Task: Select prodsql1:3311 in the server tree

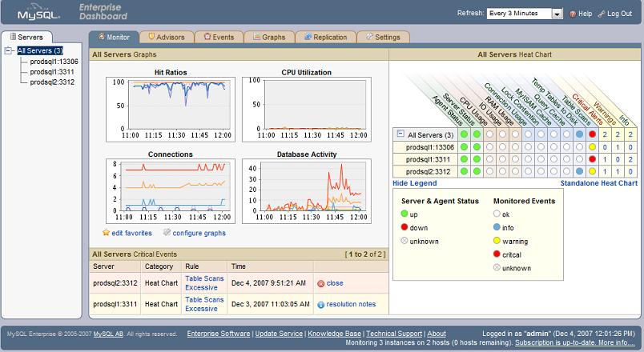Action: pos(52,72)
